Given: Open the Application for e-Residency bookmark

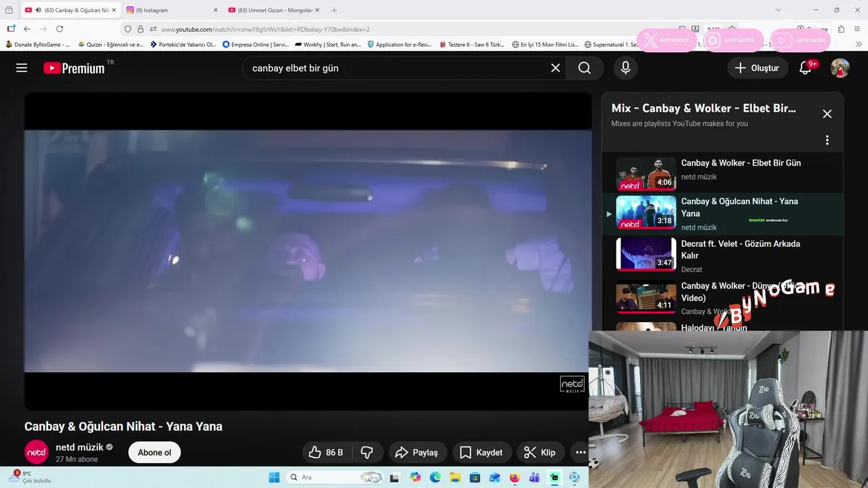Looking at the screenshot, I should click(400, 45).
